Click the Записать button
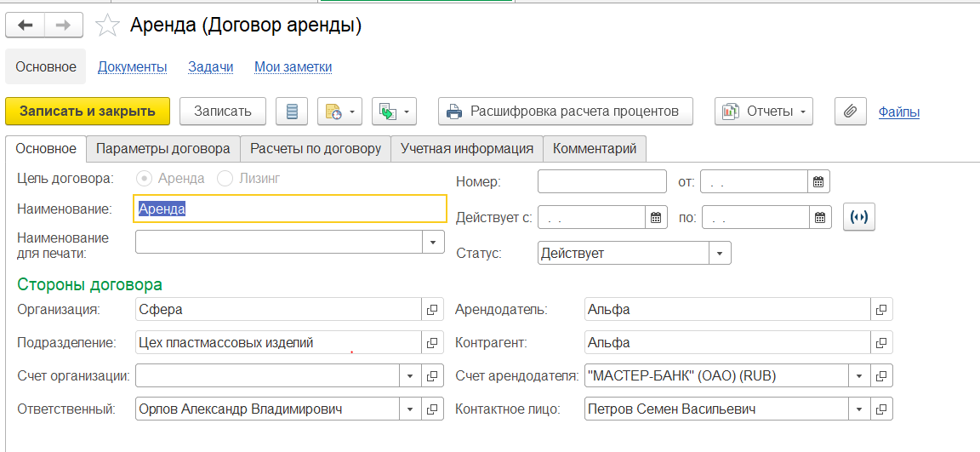This screenshot has width=980, height=452. (223, 112)
